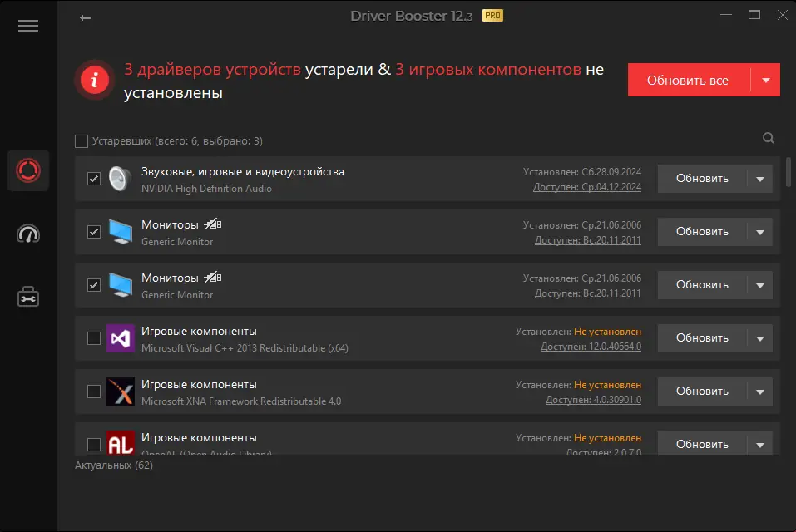Click the Установлен: Сб.28.09.2024 date
Viewport: 796px width, 532px height.
[x=582, y=172]
